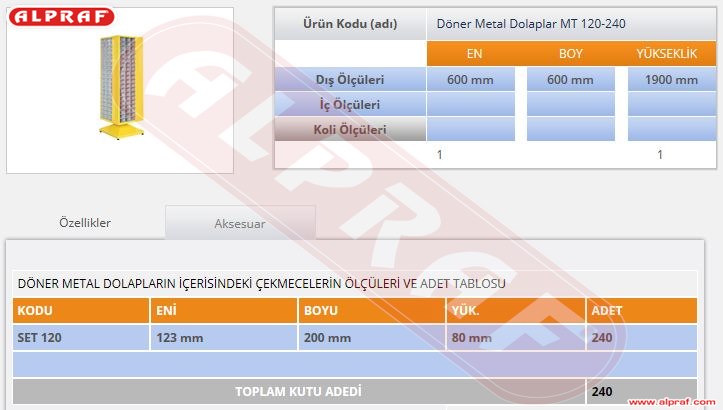Image resolution: width=723 pixels, height=410 pixels.
Task: Click the orange EN column header
Action: click(x=474, y=54)
